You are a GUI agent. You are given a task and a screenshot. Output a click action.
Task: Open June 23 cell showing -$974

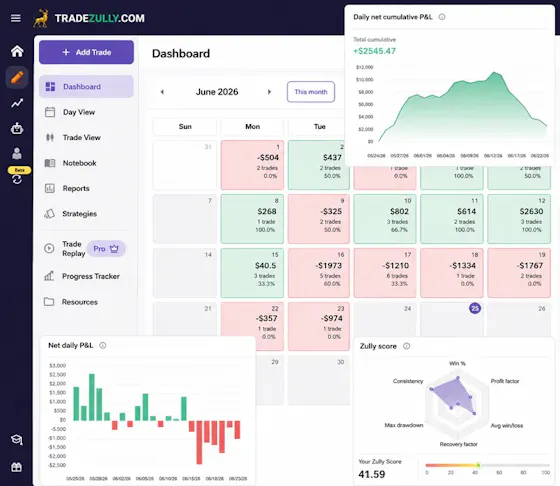(319, 326)
